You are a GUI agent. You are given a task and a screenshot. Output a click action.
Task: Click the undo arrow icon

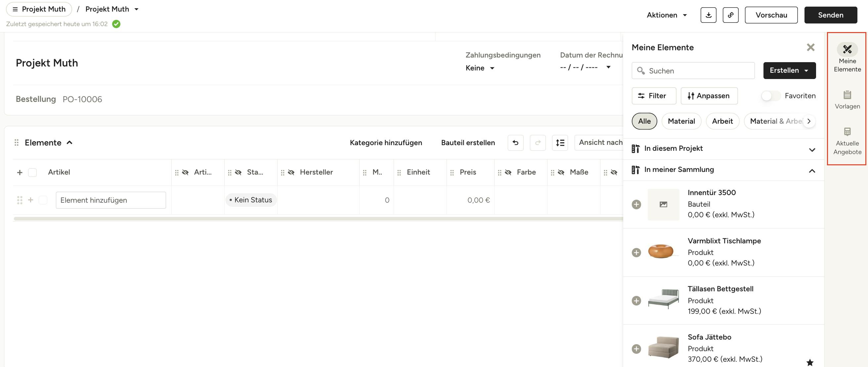coord(515,143)
